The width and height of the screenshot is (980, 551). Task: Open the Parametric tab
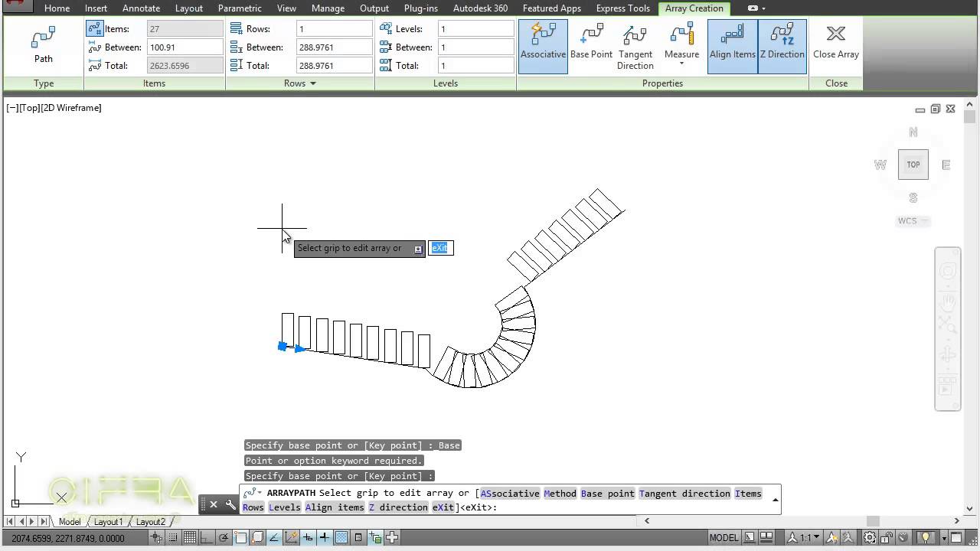pyautogui.click(x=240, y=8)
